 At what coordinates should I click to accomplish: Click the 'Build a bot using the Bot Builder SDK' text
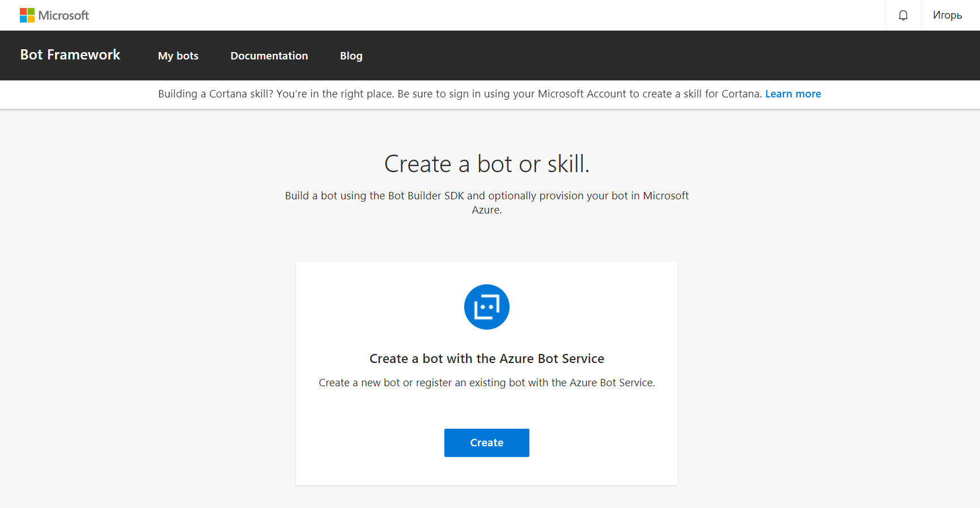point(487,202)
